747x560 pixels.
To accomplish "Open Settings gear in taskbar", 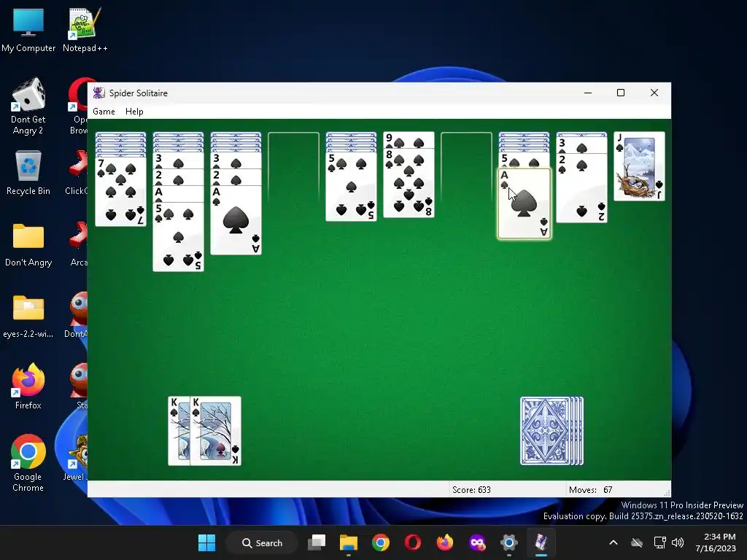I will point(508,542).
